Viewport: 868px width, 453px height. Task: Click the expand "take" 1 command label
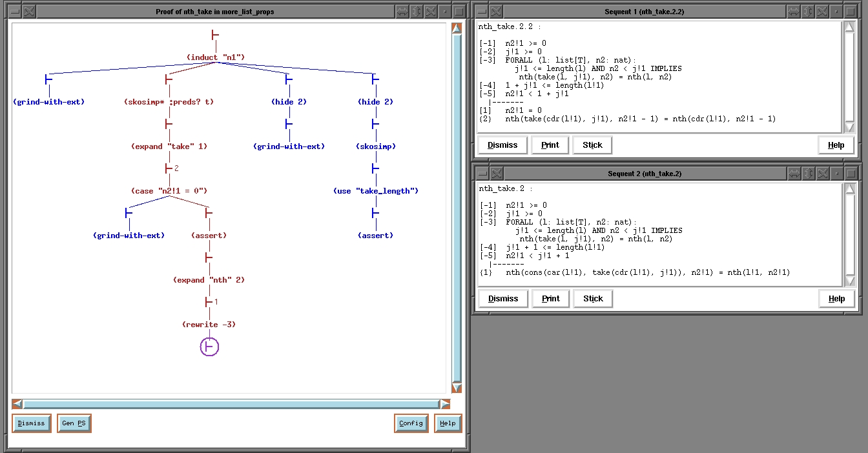point(168,146)
